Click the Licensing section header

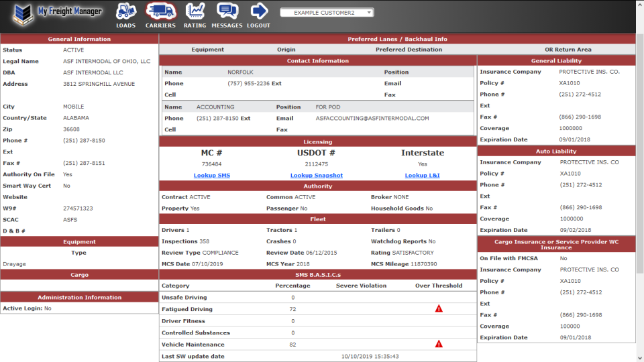(318, 141)
